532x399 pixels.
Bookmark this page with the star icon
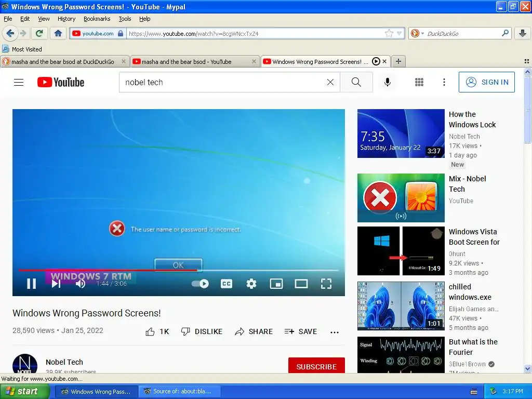pos(389,33)
